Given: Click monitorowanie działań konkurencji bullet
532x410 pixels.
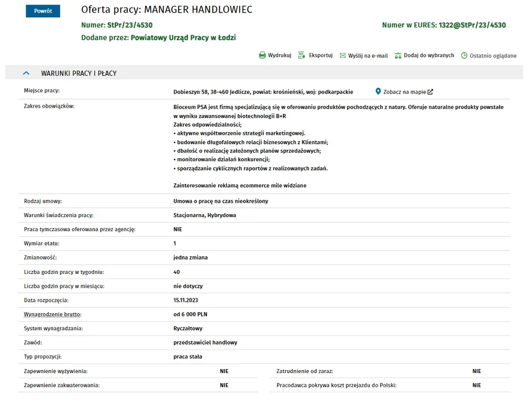Looking at the screenshot, I should click(221, 159).
